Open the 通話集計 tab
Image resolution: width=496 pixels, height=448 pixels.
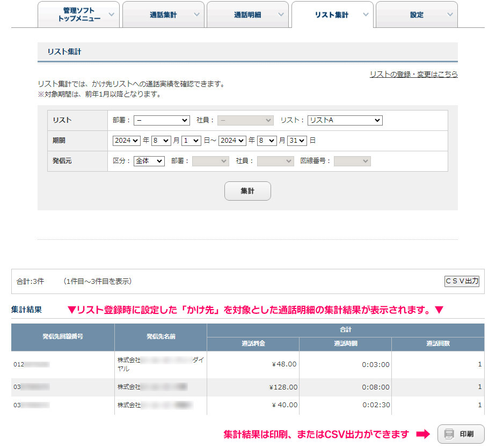[163, 15]
